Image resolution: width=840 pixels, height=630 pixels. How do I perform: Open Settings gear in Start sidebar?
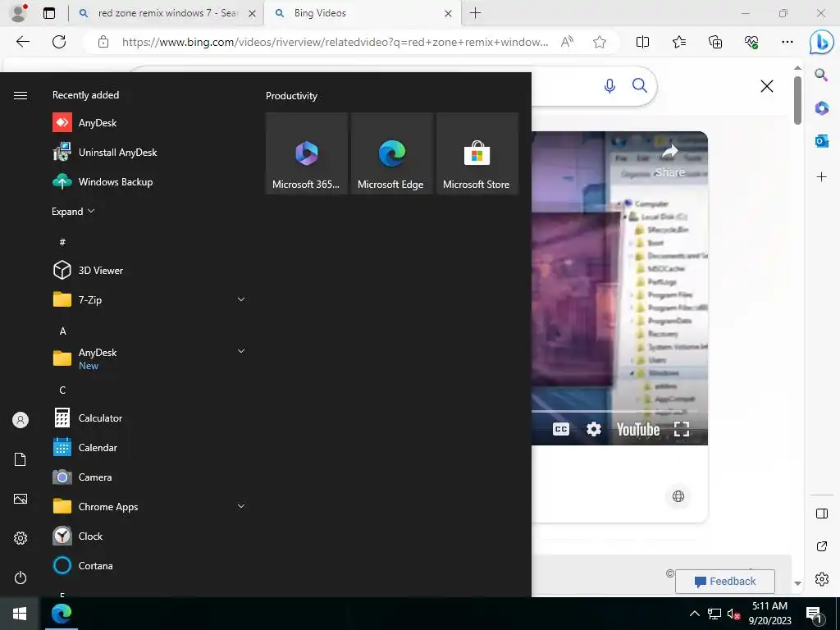click(x=21, y=538)
